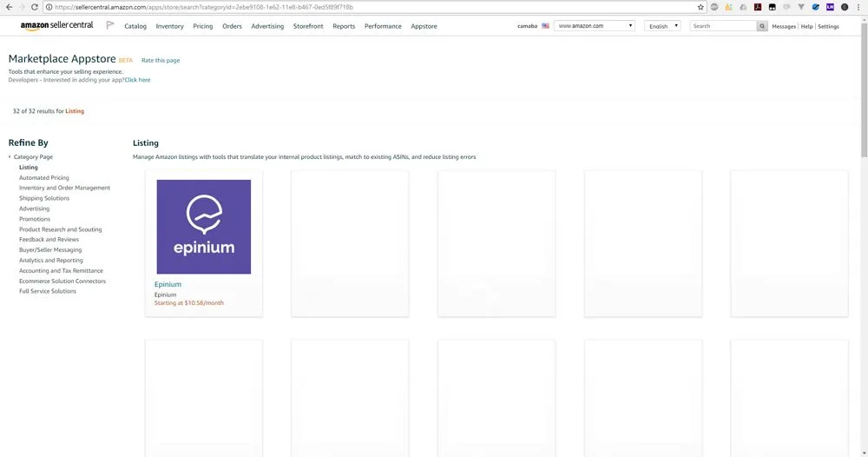Click the browser address bar URL

click(x=204, y=7)
